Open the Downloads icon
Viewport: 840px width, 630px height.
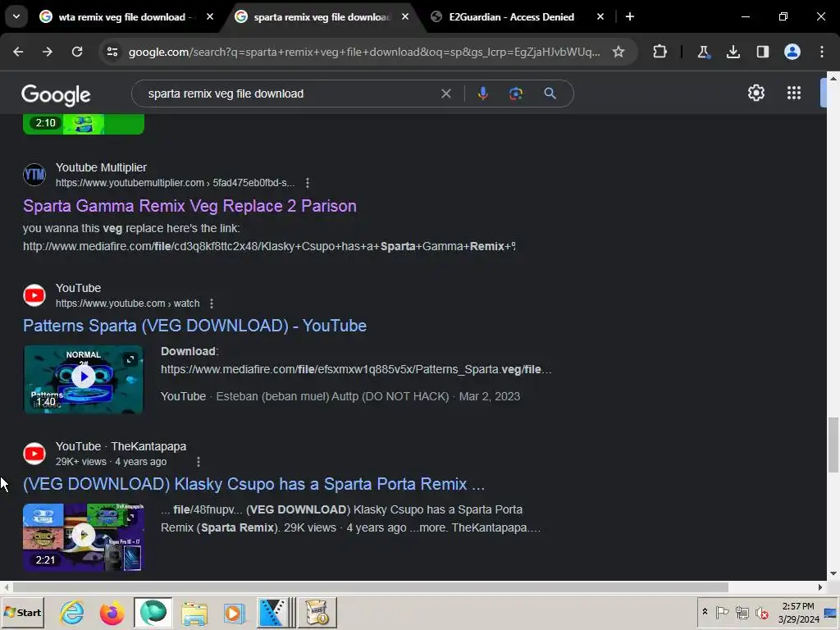click(733, 52)
